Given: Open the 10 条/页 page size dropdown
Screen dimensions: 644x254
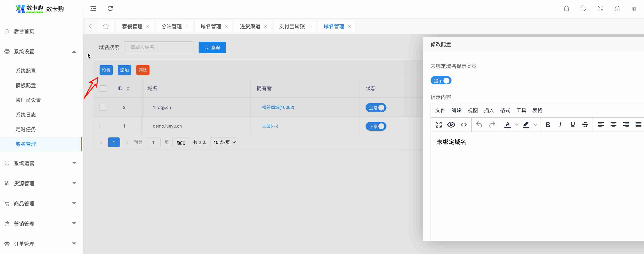Looking at the screenshot, I should (x=224, y=142).
